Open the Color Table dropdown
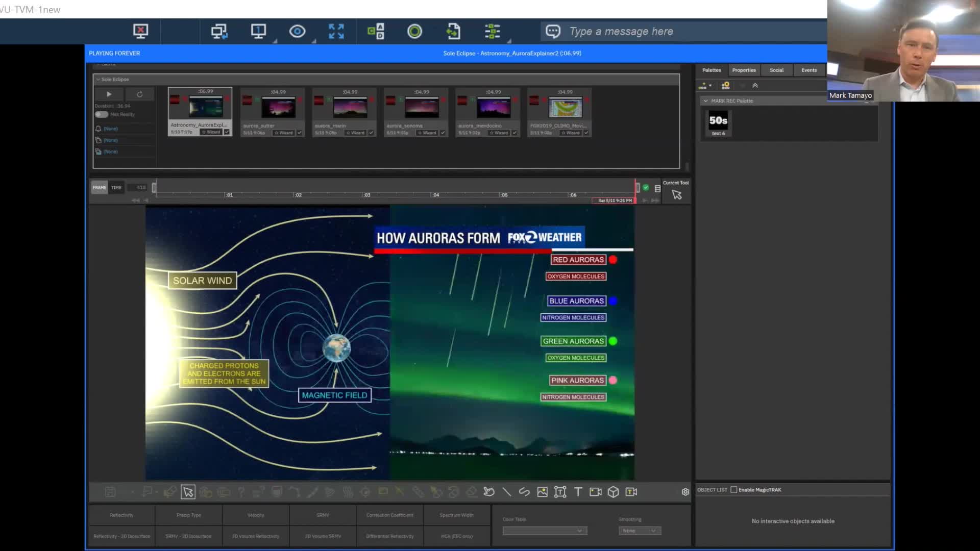Image resolution: width=980 pixels, height=551 pixels. 544,531
